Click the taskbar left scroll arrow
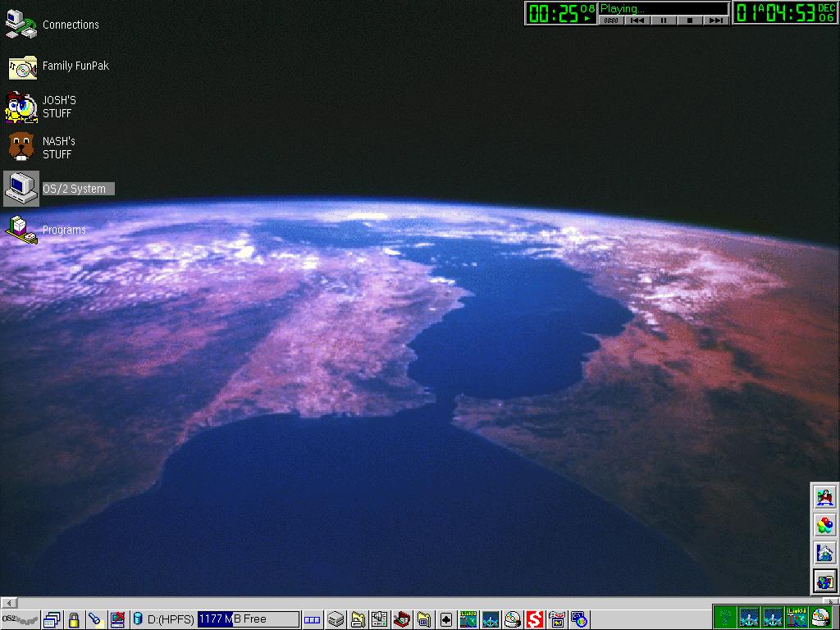 9,603
